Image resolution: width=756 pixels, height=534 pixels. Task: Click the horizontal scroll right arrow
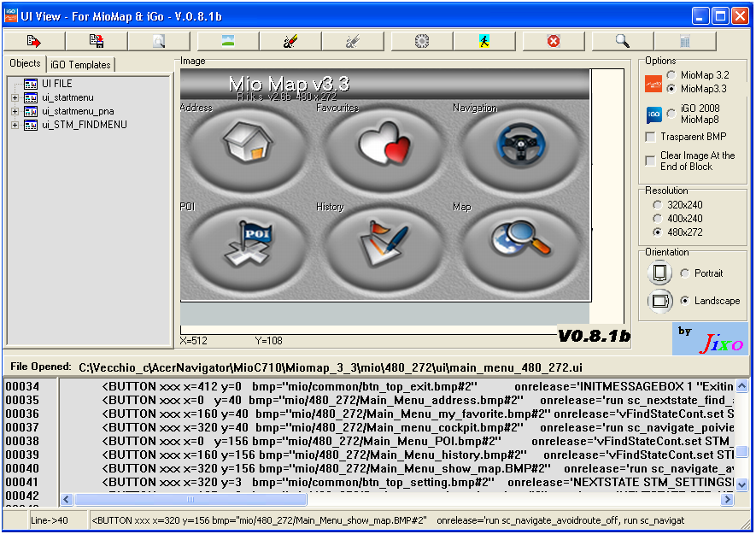click(x=727, y=499)
